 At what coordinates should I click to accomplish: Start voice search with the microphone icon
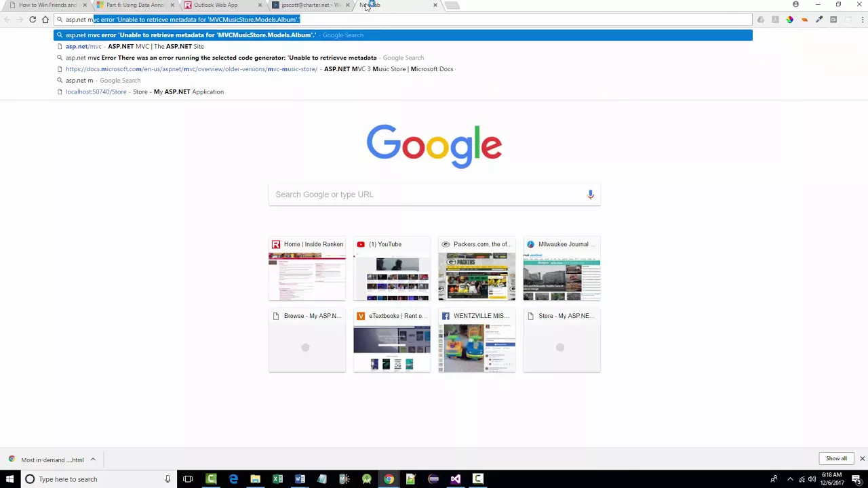[591, 195]
